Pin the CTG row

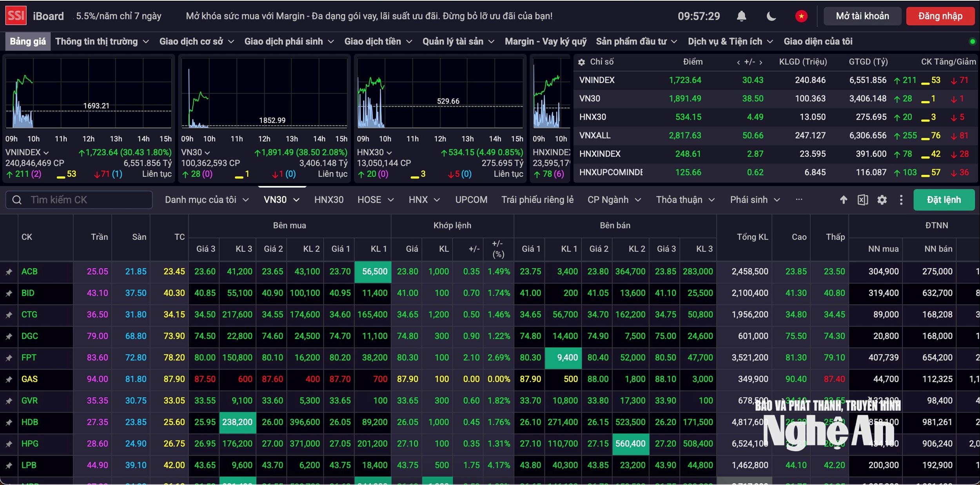coord(9,315)
